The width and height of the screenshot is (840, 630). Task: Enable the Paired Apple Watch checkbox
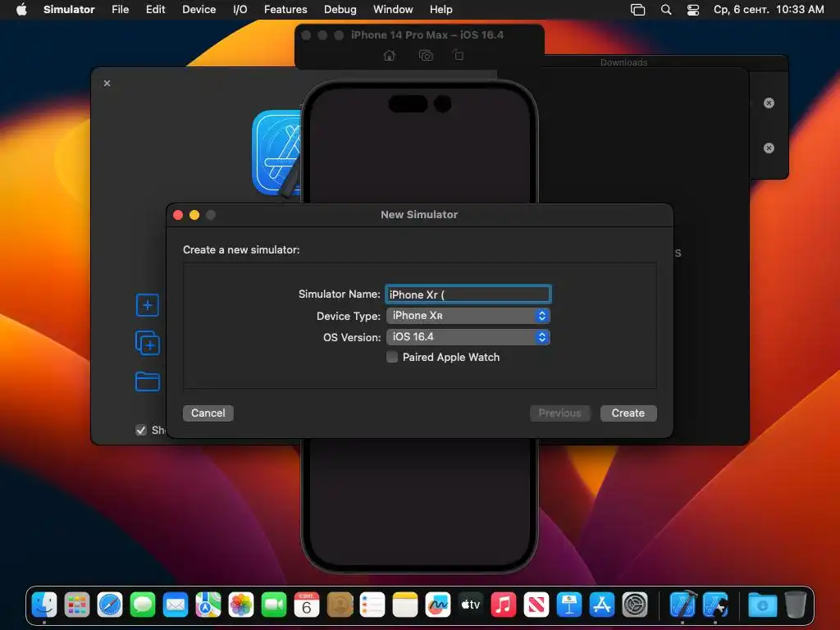[x=392, y=358]
